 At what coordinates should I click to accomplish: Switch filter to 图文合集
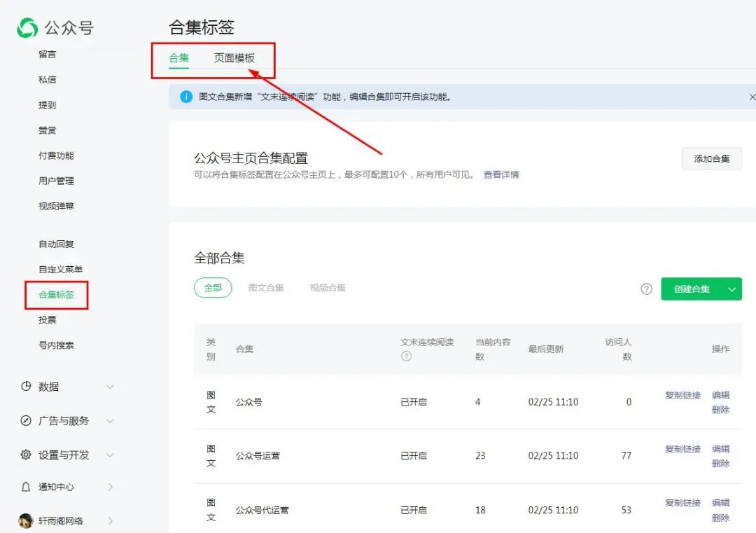[x=267, y=288]
